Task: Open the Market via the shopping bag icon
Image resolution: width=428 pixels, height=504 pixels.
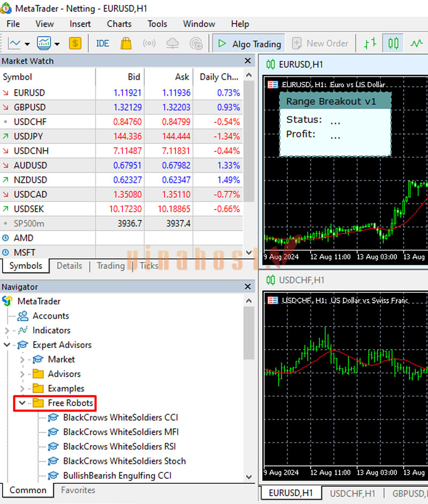Action: coord(126,43)
